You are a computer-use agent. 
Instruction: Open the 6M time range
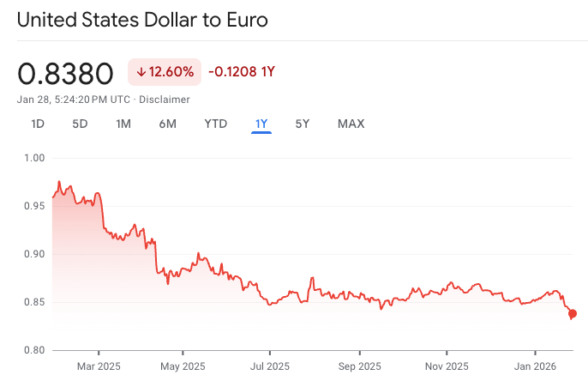(x=167, y=124)
